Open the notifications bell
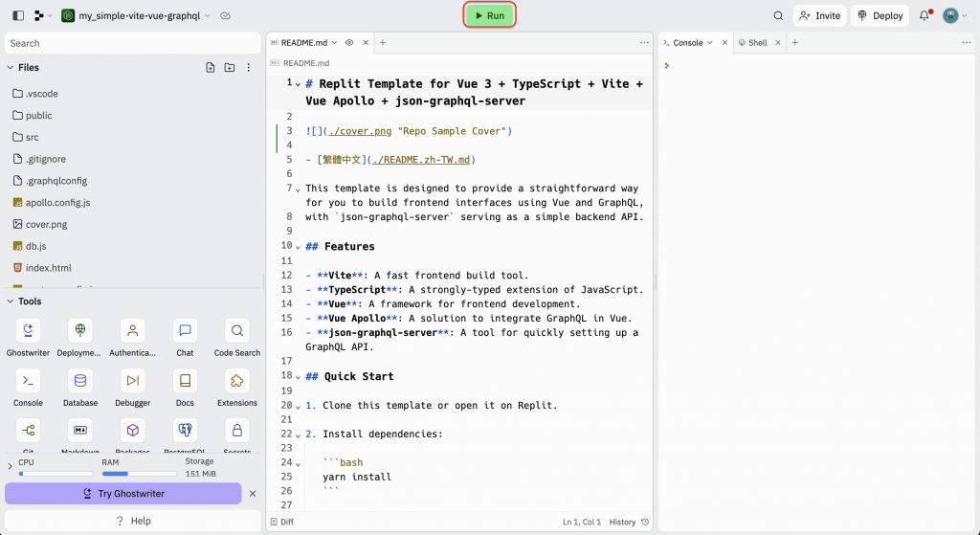The image size is (980, 535). click(x=924, y=15)
